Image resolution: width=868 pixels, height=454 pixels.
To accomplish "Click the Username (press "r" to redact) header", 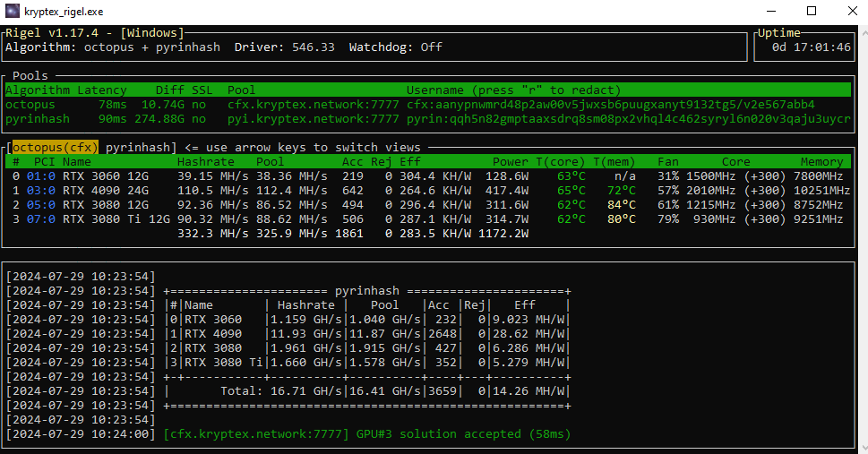I will [x=513, y=90].
